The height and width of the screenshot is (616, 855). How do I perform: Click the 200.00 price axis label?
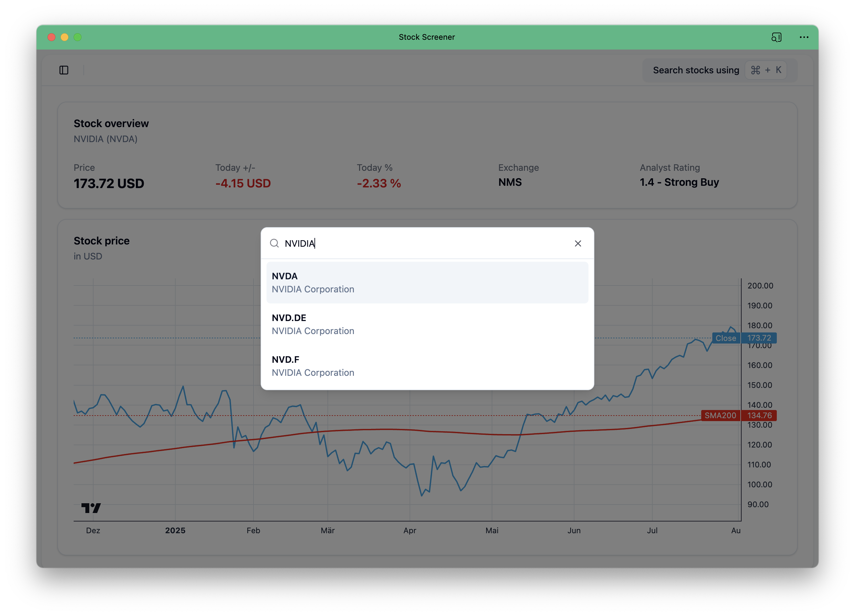760,286
